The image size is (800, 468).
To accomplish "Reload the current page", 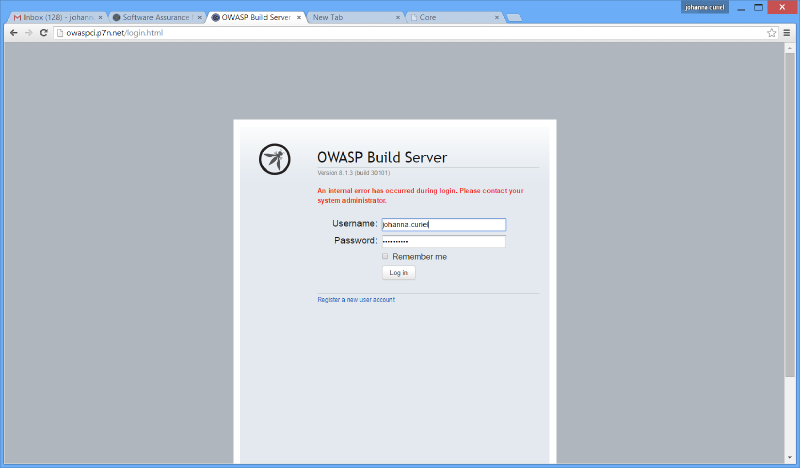I will (x=44, y=33).
